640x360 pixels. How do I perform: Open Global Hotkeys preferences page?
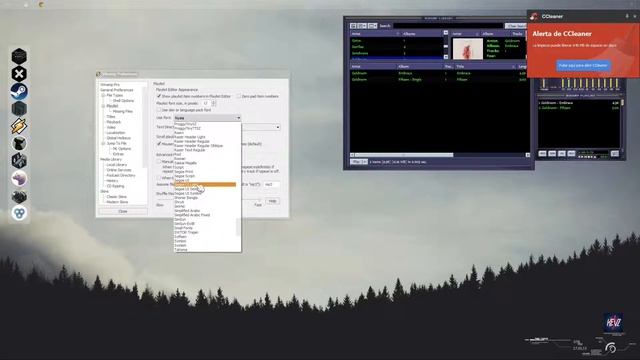[118, 138]
